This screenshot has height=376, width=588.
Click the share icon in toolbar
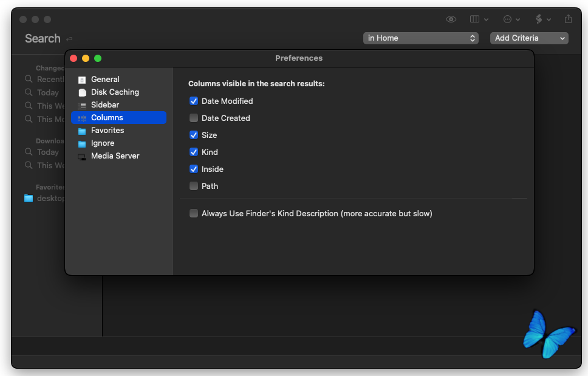click(x=568, y=19)
